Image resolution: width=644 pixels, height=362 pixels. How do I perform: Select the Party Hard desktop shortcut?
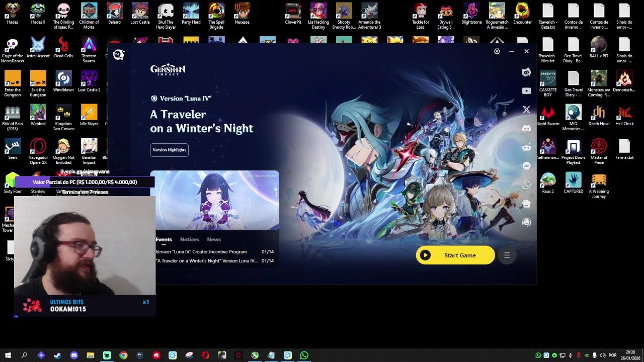click(x=191, y=14)
